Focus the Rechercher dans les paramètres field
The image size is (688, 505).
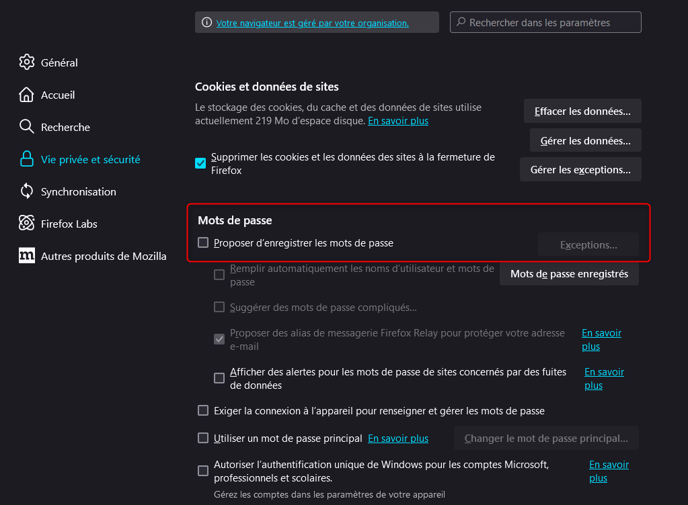tap(545, 22)
